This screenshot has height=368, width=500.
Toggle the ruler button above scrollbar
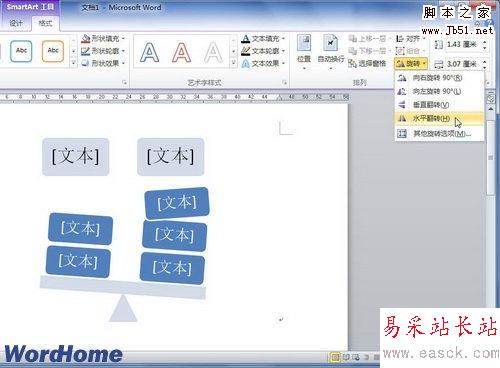(491, 98)
